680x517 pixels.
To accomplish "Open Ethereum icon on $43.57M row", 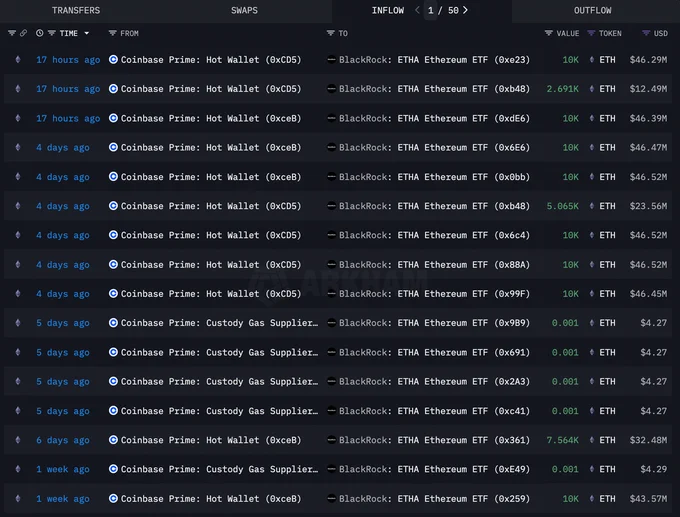I will click(18, 498).
